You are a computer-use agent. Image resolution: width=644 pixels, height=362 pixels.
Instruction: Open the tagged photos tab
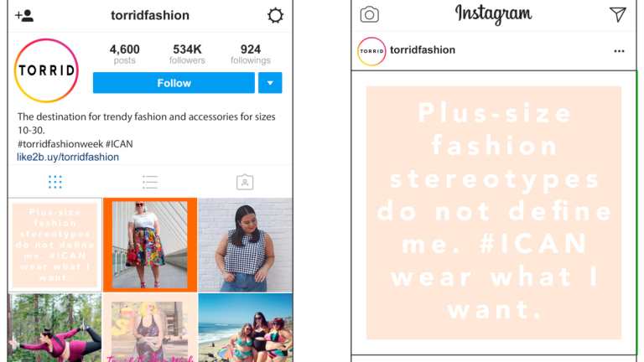tap(245, 182)
